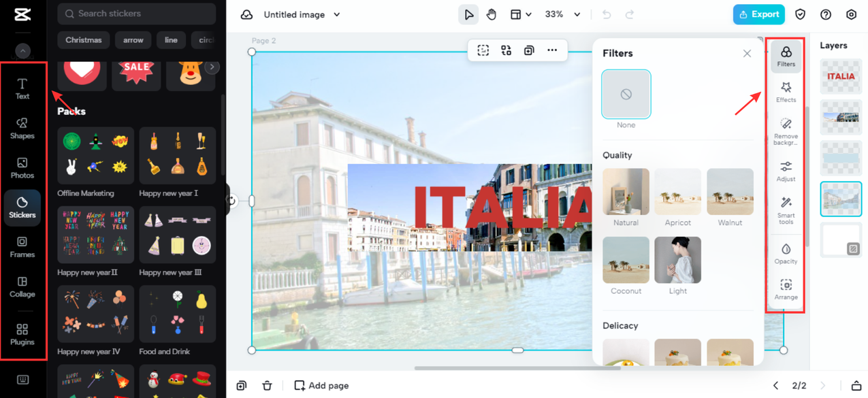Open the Frames panel
Viewport: 868px width, 398px height.
(x=22, y=246)
